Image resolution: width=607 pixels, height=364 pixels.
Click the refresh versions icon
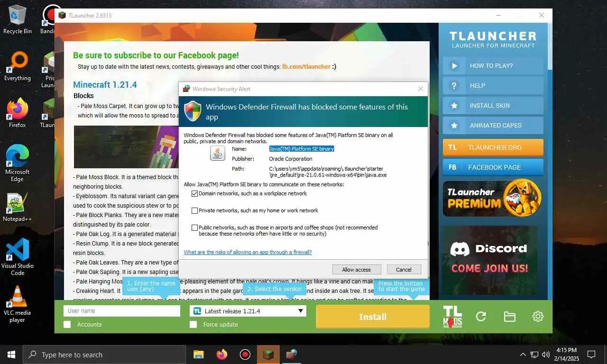click(481, 317)
